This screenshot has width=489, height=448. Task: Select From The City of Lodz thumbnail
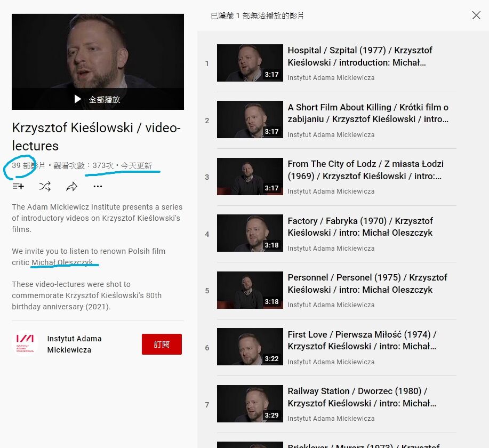tap(250, 177)
